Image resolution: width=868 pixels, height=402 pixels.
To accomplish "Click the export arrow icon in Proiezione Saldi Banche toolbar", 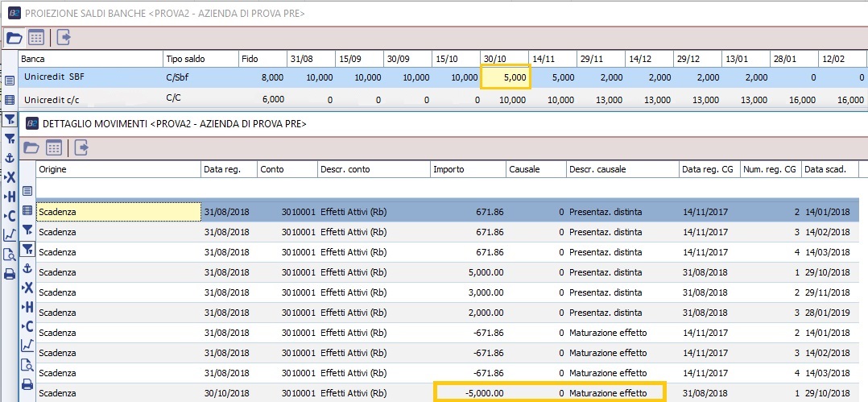I will [x=64, y=38].
